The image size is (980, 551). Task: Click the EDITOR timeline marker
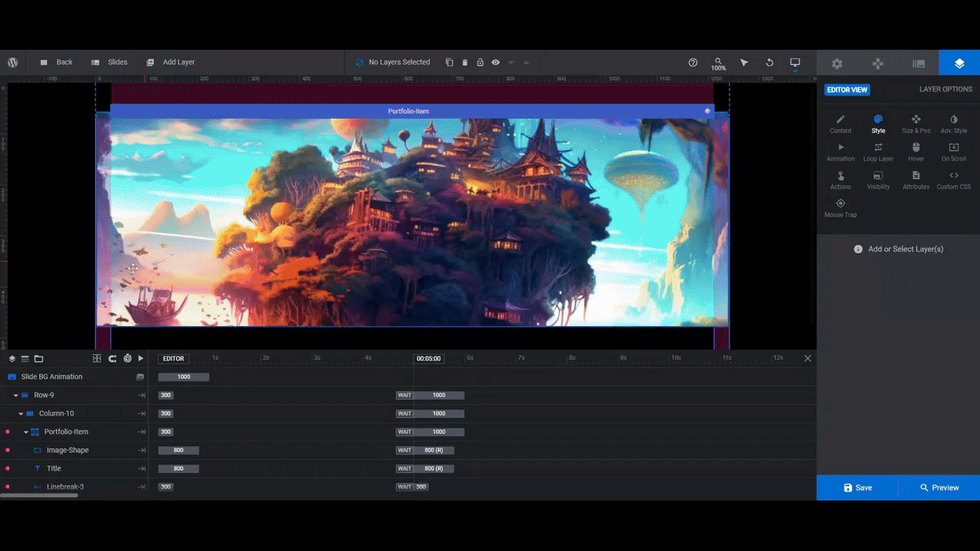click(174, 358)
